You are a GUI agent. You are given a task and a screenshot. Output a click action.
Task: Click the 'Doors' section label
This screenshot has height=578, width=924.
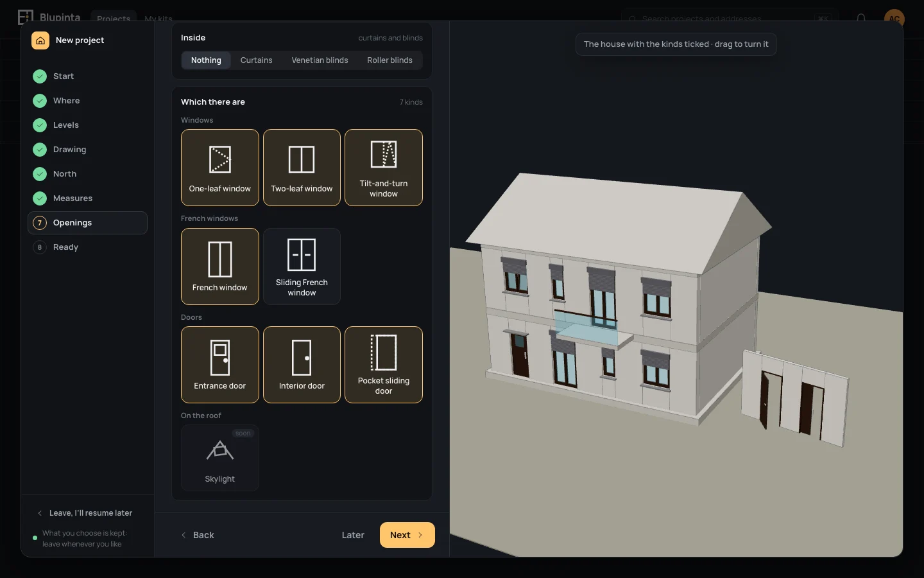[191, 317]
